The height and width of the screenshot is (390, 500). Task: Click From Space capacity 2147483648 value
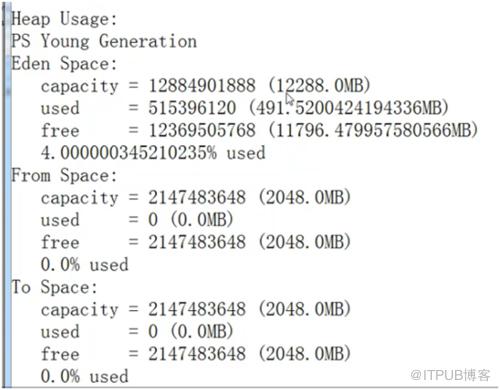[197, 197]
